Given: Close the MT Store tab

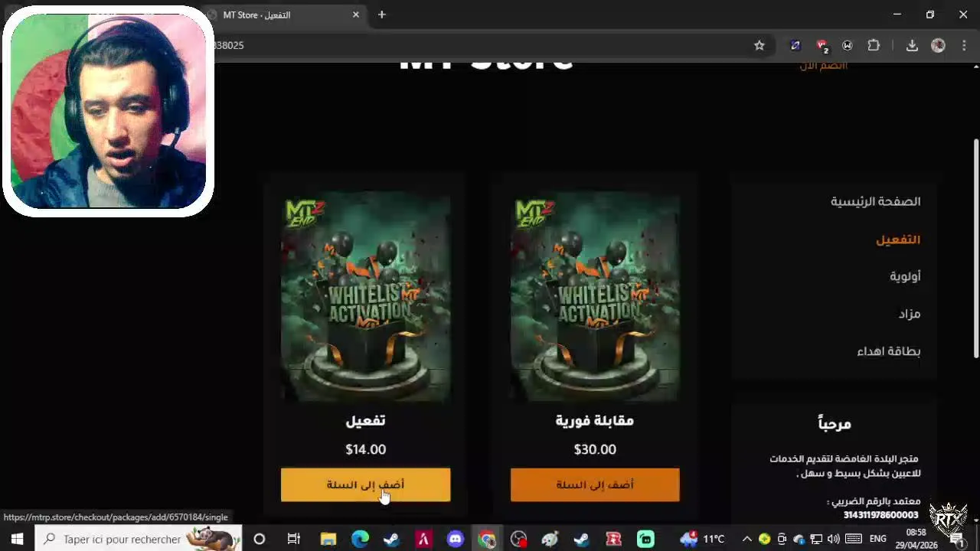Looking at the screenshot, I should click(x=356, y=15).
